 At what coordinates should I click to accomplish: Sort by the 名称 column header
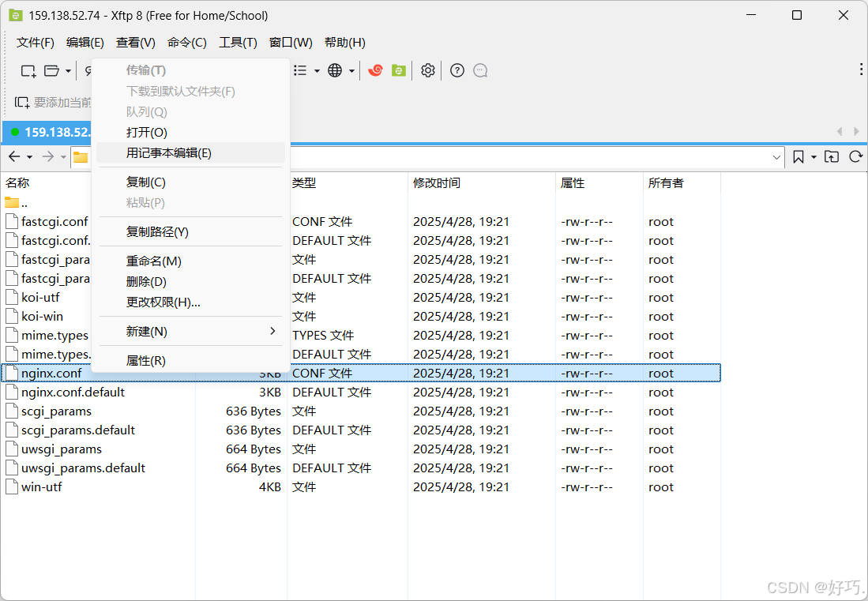pos(17,183)
